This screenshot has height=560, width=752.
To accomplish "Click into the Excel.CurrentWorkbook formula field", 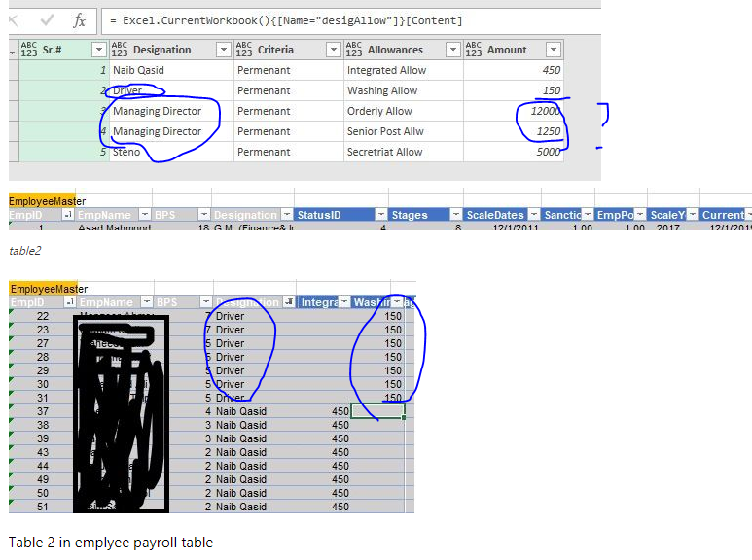I will 351,21.
